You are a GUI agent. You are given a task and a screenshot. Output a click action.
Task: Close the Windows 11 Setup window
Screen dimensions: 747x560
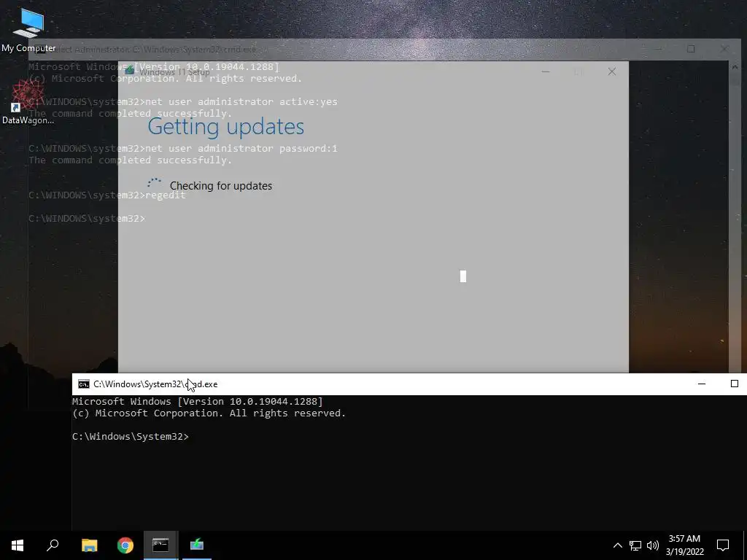[x=612, y=72]
